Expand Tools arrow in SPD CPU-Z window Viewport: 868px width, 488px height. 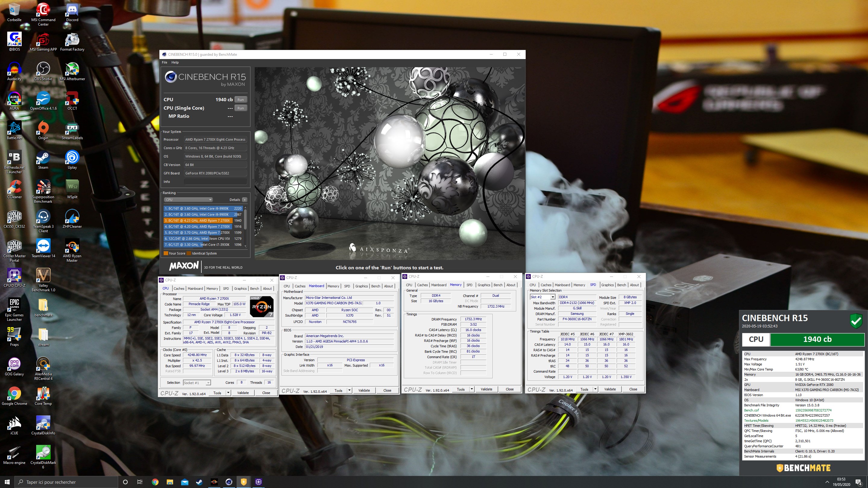(596, 389)
